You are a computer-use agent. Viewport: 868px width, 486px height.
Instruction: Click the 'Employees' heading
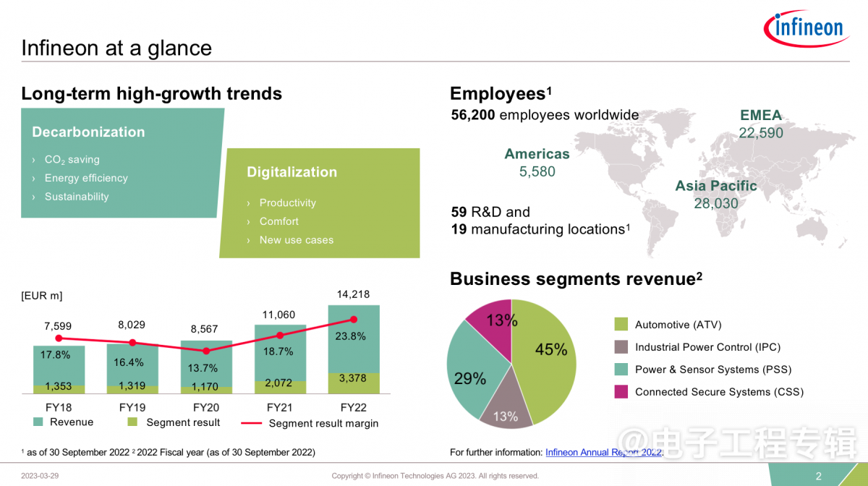click(x=501, y=93)
